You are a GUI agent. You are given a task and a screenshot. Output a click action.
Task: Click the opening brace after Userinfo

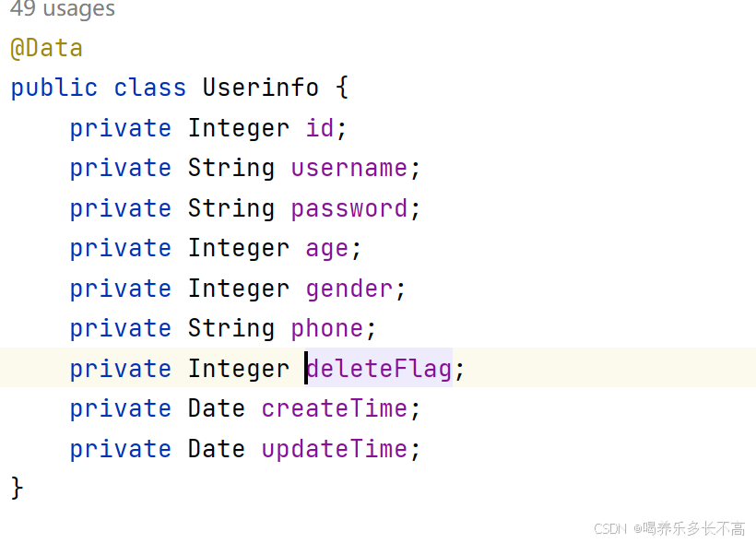pyautogui.click(x=341, y=88)
